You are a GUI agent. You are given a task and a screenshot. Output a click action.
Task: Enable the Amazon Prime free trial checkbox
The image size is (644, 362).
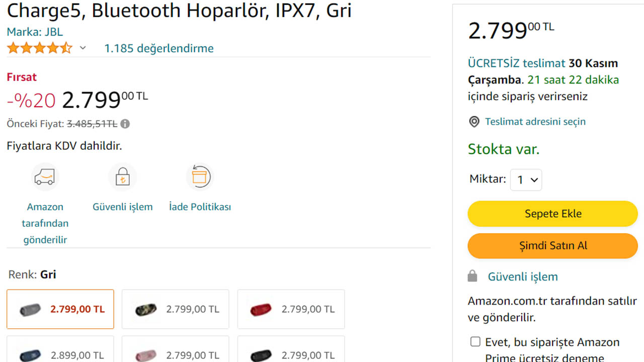click(475, 342)
